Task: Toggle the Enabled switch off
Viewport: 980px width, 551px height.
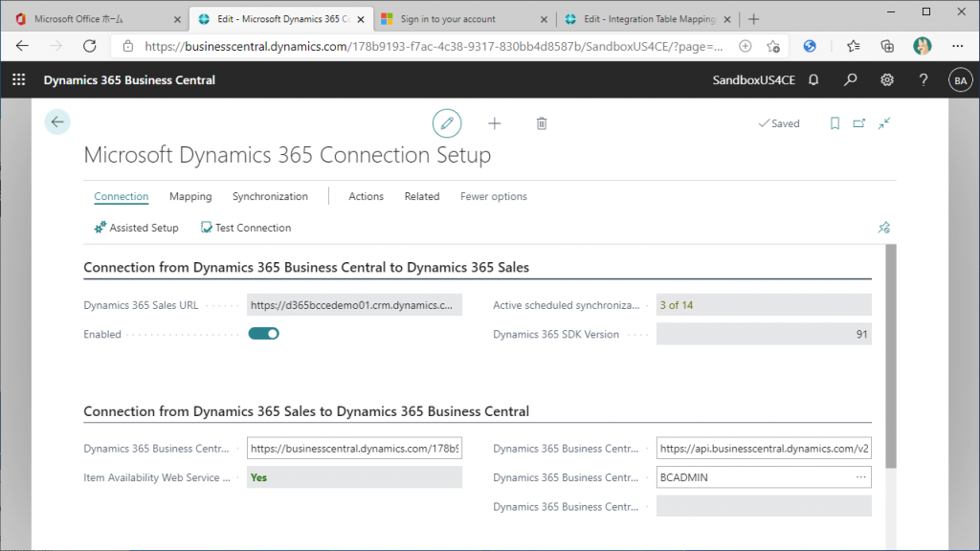Action: [x=264, y=334]
